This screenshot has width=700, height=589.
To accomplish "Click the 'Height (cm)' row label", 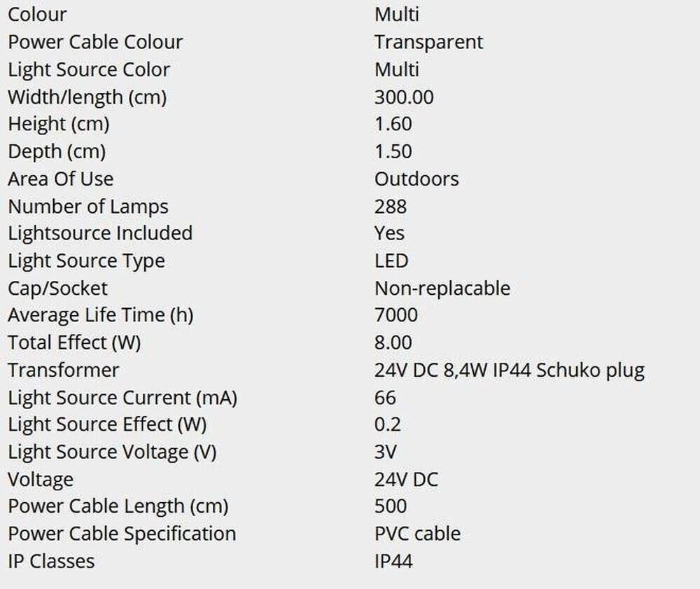I will tap(59, 124).
